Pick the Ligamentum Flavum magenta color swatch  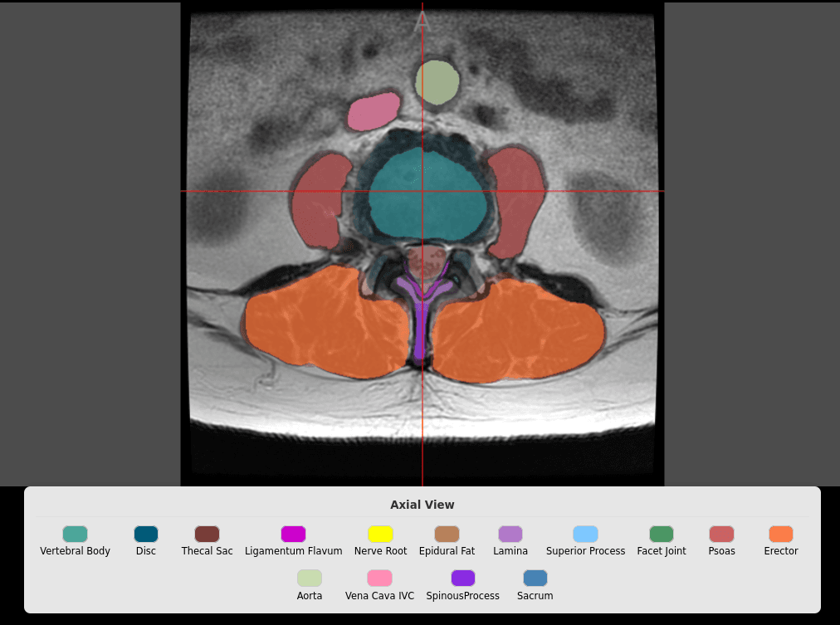293,532
